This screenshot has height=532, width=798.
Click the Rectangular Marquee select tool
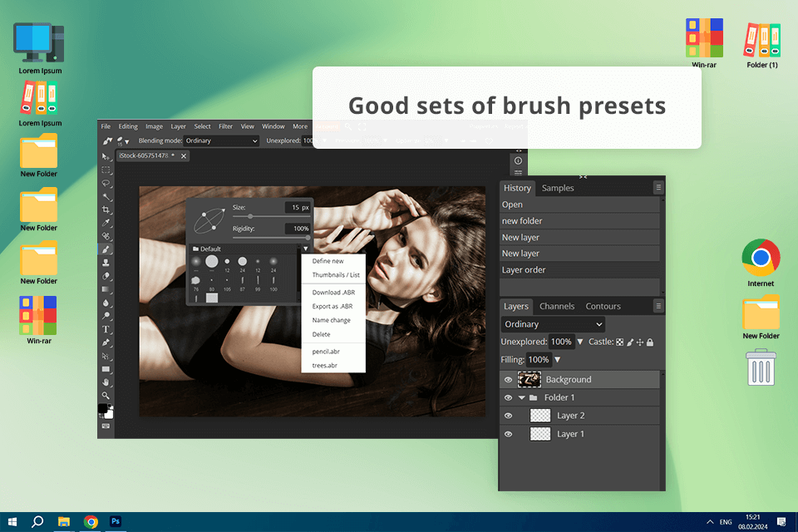tap(106, 170)
